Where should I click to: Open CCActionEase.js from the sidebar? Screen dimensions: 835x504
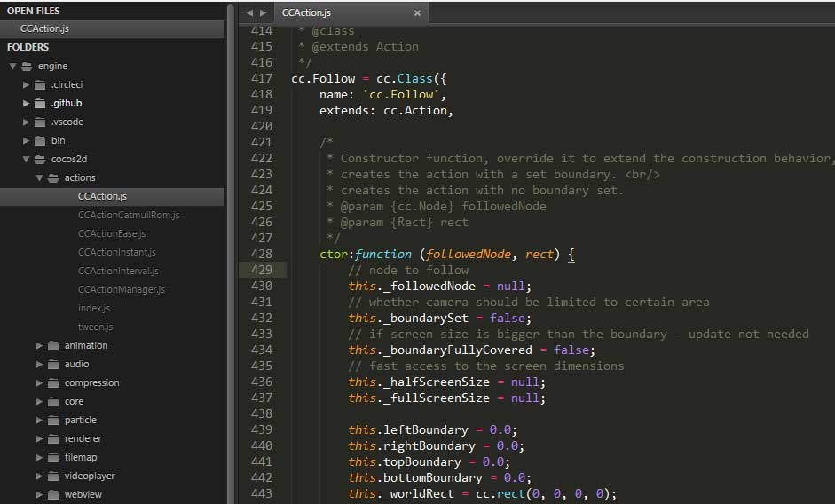pos(112,234)
